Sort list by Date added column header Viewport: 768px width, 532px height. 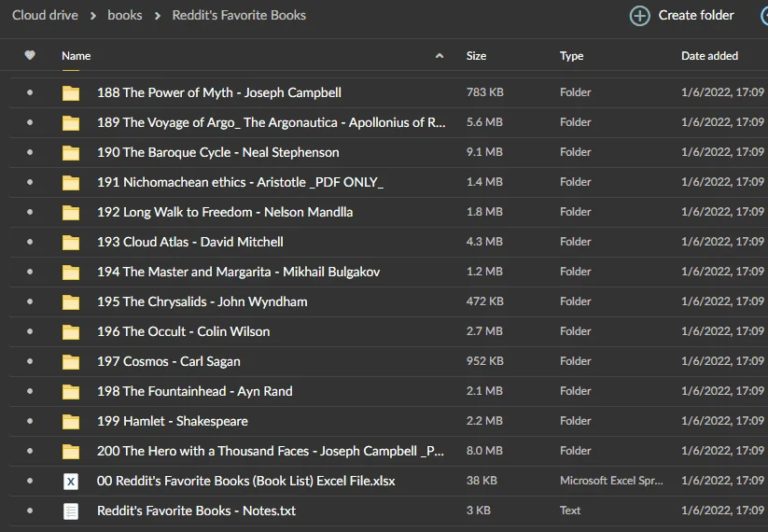709,56
